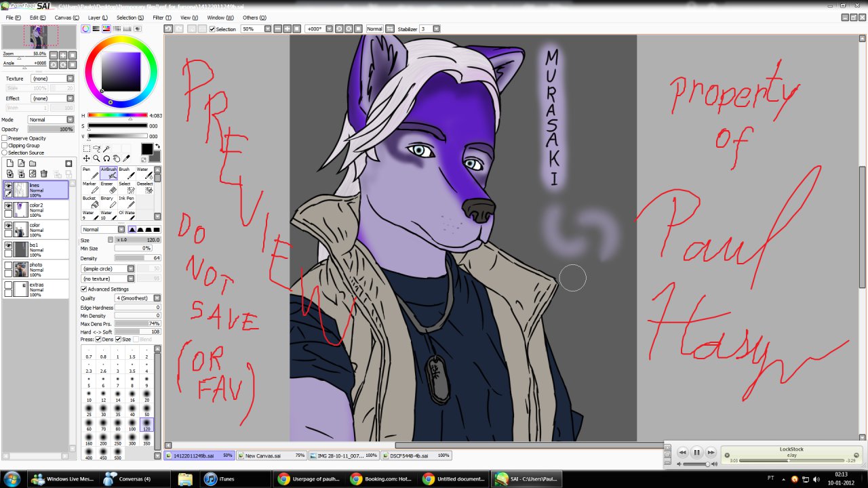Click the trash icon to delete layer
Image resolution: width=868 pixels, height=488 pixels.
(x=44, y=174)
